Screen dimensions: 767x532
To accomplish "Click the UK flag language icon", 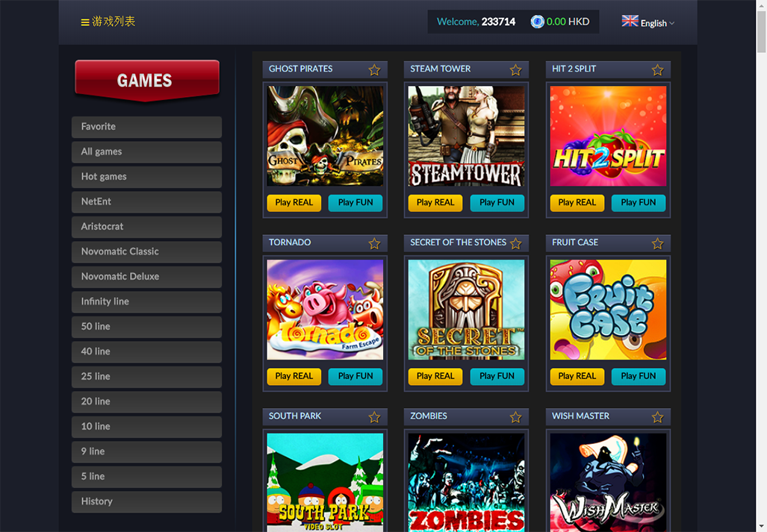I will point(630,21).
